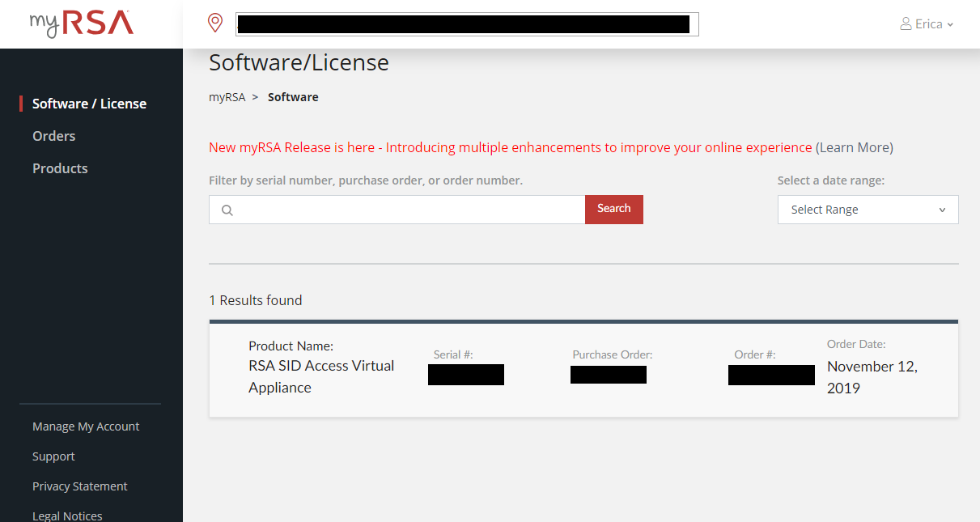Open the Orders section
The image size is (980, 522).
pyautogui.click(x=53, y=136)
